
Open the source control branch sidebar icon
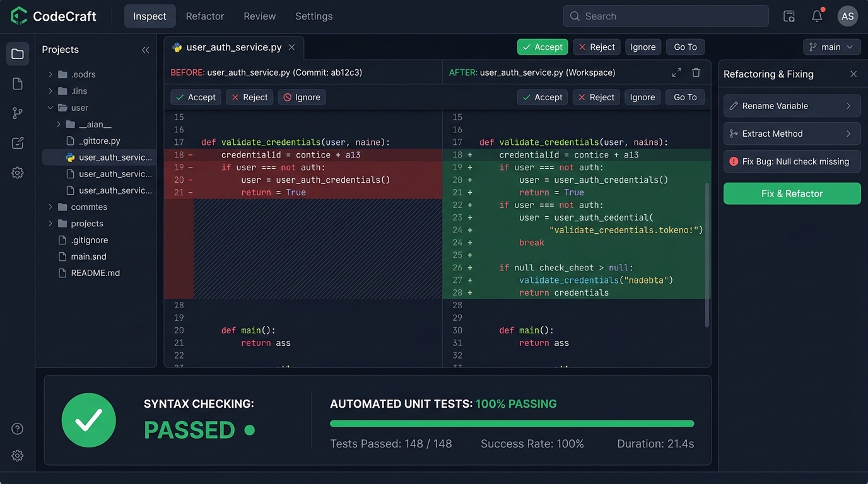click(18, 113)
